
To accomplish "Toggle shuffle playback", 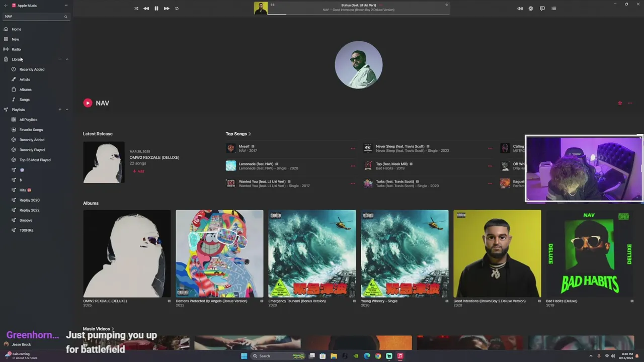I will [x=136, y=9].
